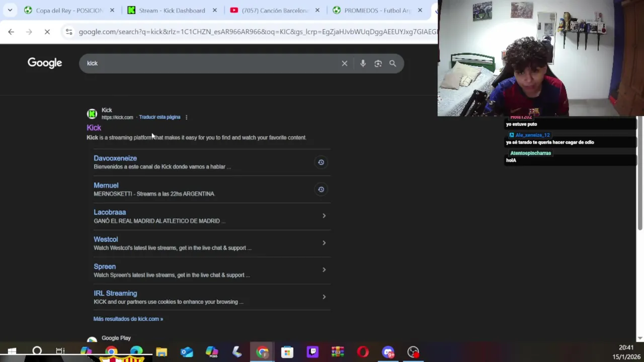Close the Kick Dashboard tab

click(x=215, y=10)
